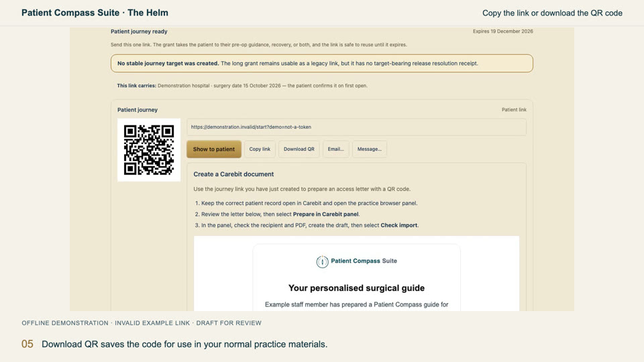644x362 pixels.
Task: Click 'Your personalised surgical guide' letter heading
Action: 356,288
